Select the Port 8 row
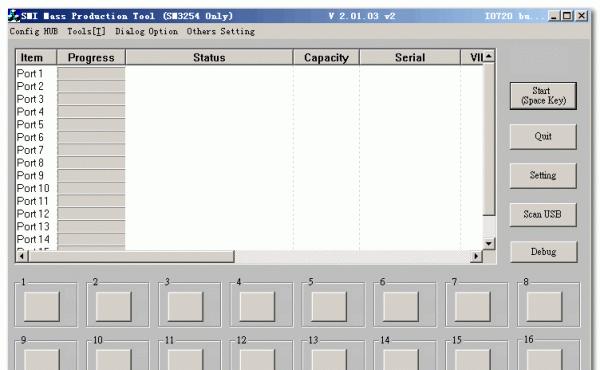 249,163
